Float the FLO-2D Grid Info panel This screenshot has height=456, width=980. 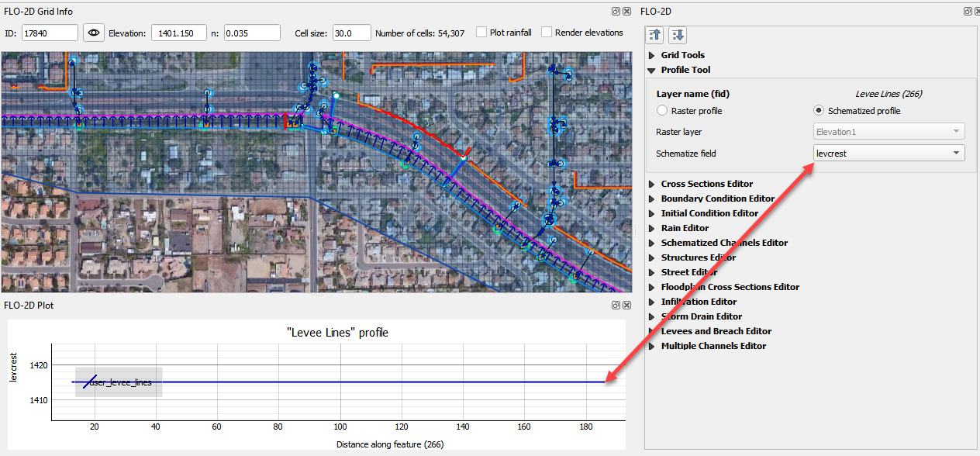click(x=616, y=12)
